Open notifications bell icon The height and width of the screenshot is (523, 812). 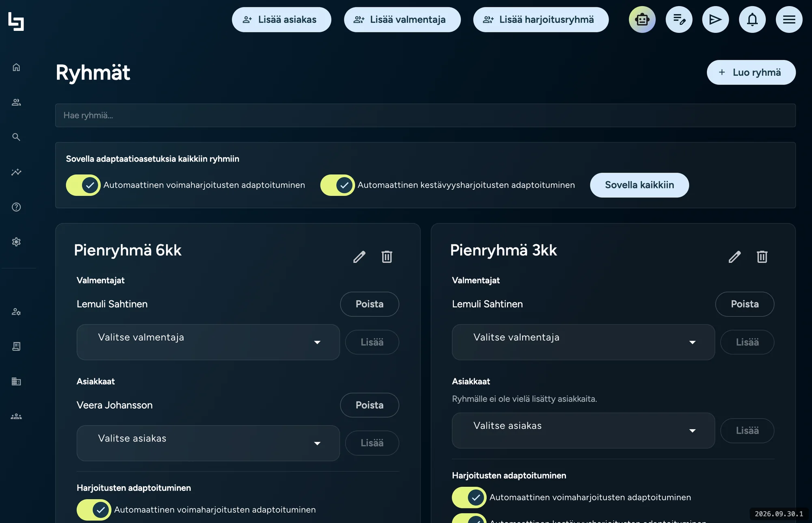click(x=752, y=19)
